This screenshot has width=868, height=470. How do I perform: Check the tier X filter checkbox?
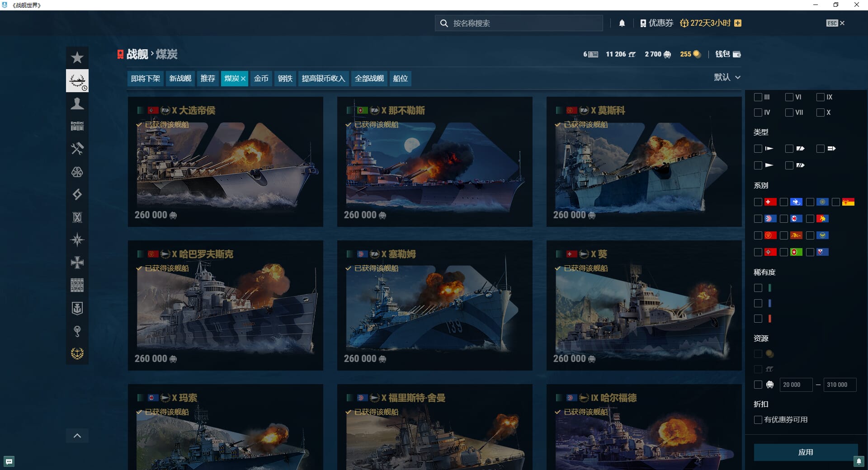pos(820,113)
